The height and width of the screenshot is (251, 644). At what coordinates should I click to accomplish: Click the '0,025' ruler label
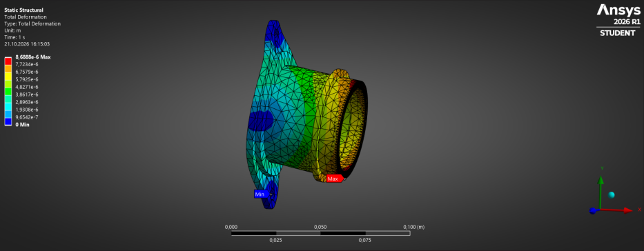pos(275,241)
